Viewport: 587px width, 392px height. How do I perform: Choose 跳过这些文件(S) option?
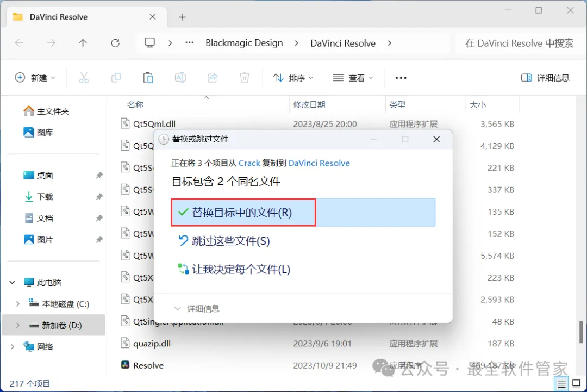click(224, 241)
